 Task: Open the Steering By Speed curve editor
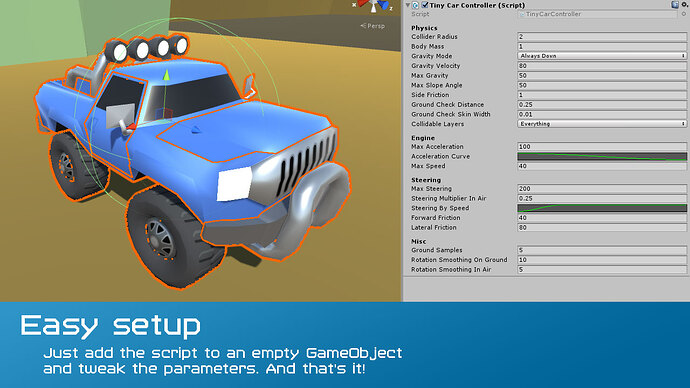pos(602,208)
